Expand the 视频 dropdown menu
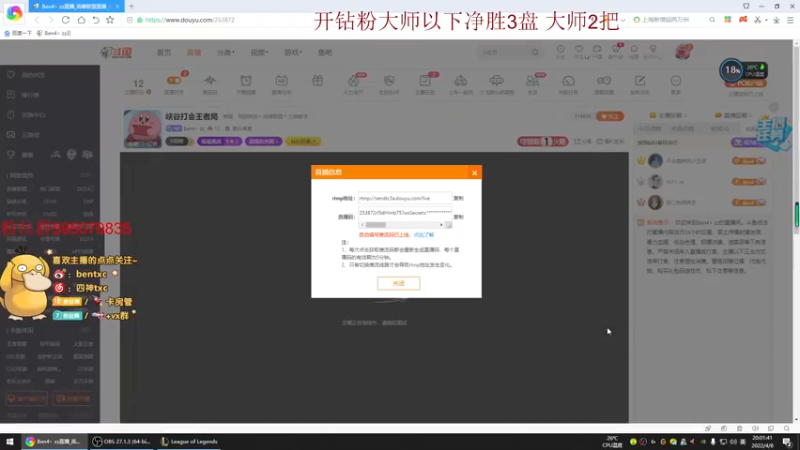 click(x=259, y=53)
